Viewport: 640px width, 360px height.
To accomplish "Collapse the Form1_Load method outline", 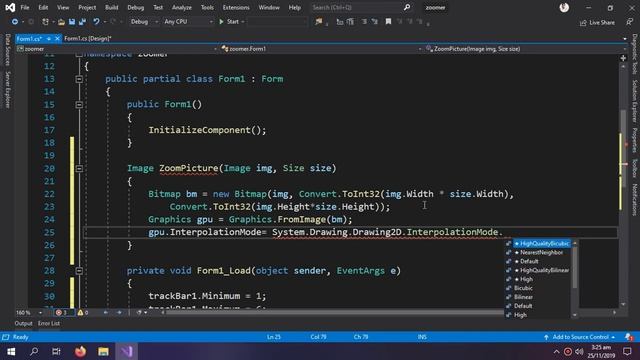I will [79, 271].
